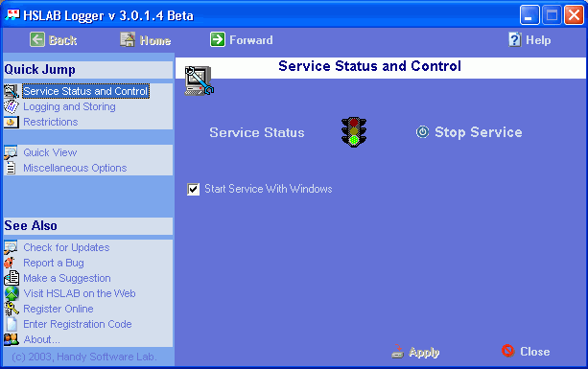Click the Check for Updates icon

coord(11,247)
